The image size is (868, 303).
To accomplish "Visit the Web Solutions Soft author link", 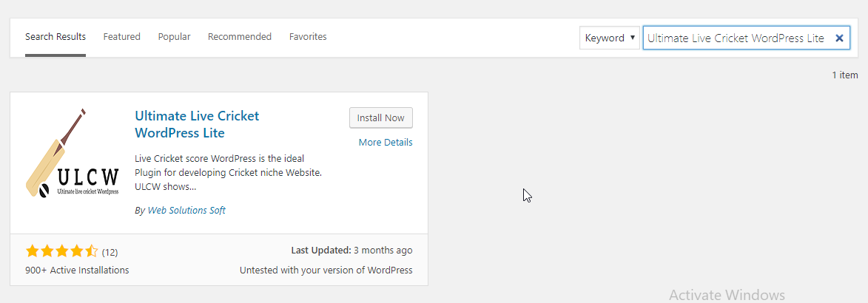I will tap(186, 210).
